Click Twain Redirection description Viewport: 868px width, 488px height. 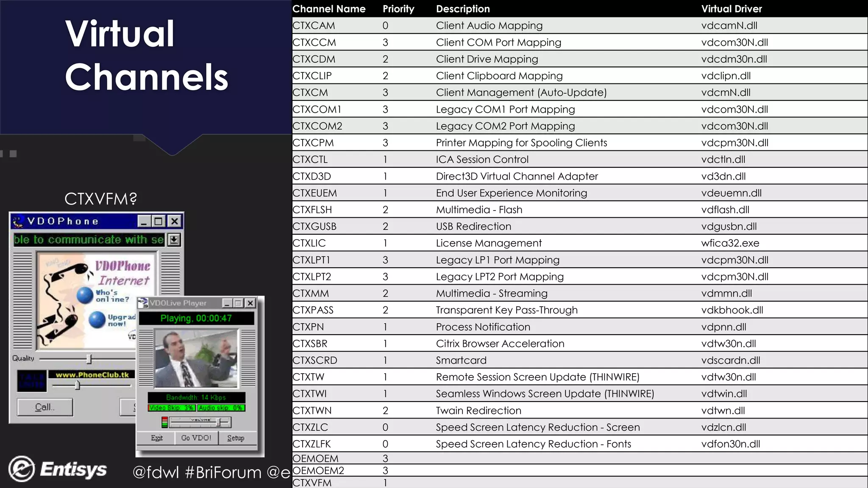479,410
